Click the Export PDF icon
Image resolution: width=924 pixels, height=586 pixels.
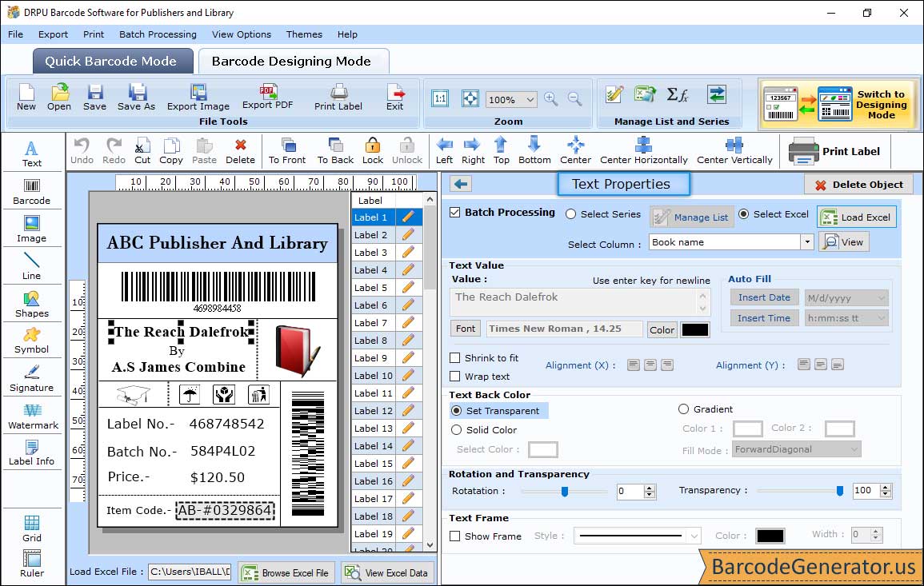[x=268, y=97]
